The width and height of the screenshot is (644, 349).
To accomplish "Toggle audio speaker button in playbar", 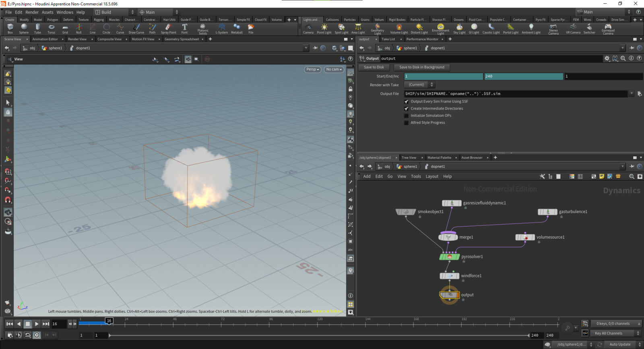I will tap(19, 335).
